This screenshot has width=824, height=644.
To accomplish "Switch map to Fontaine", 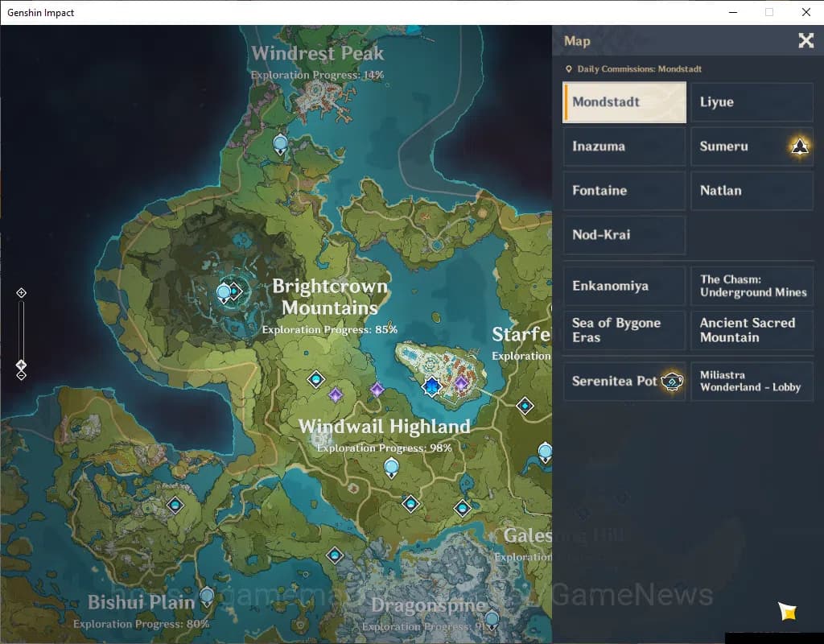I will pyautogui.click(x=624, y=190).
